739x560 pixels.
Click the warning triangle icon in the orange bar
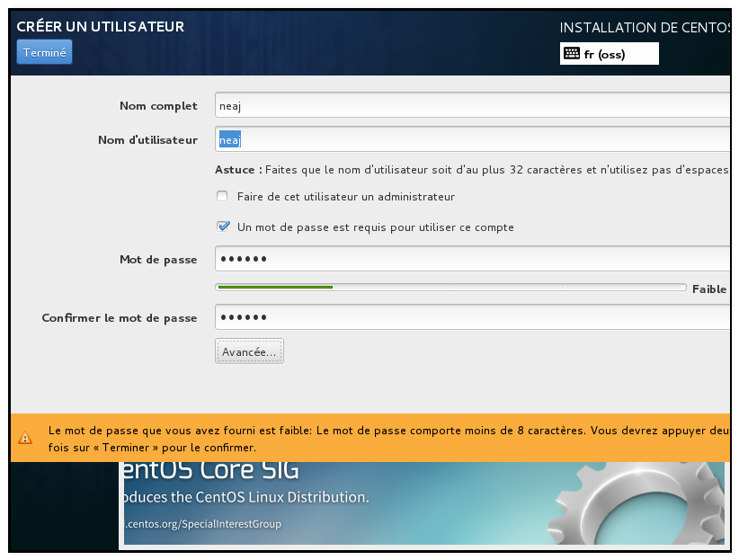(x=25, y=438)
